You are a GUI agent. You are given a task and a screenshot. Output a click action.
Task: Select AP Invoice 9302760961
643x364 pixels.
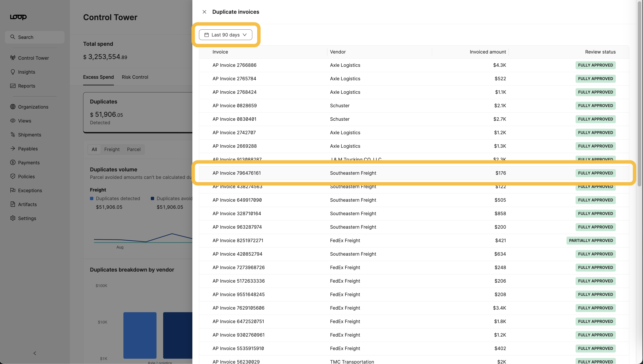coord(414,335)
